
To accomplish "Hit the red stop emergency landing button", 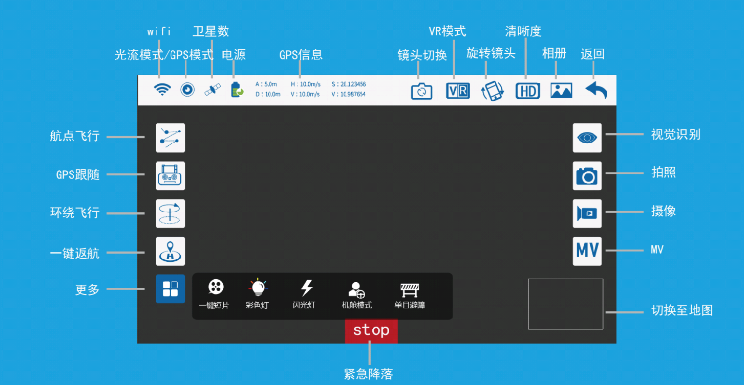I will click(x=371, y=331).
